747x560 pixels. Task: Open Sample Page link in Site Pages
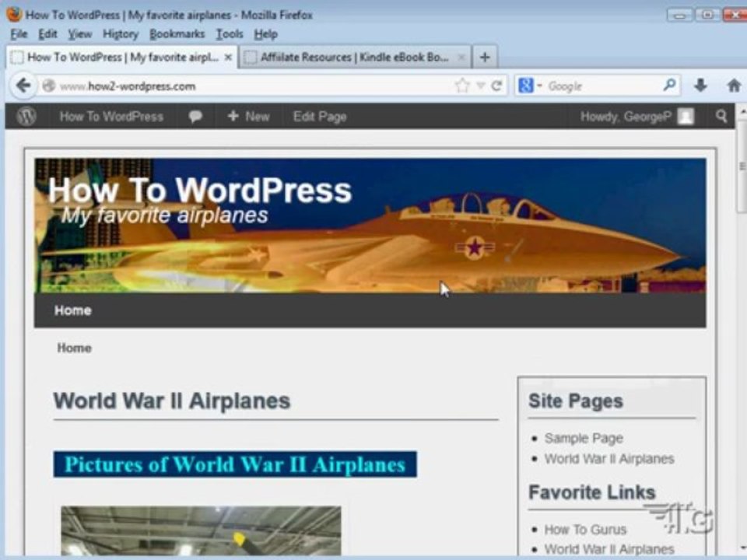(584, 438)
